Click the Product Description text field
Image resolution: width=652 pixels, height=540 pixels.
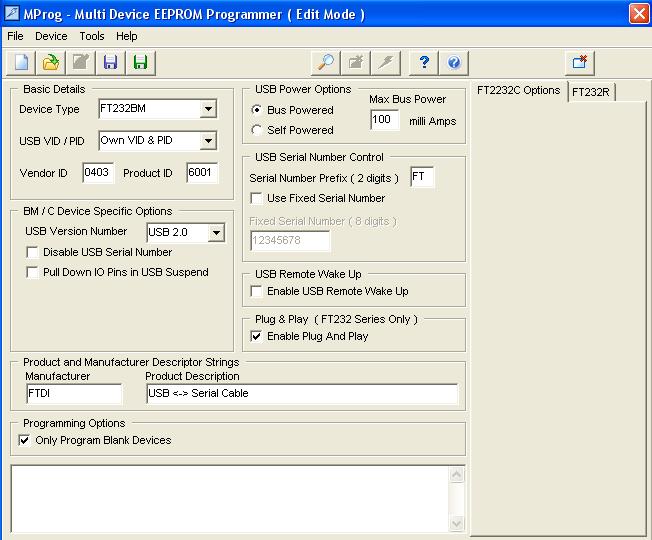[x=301, y=393]
